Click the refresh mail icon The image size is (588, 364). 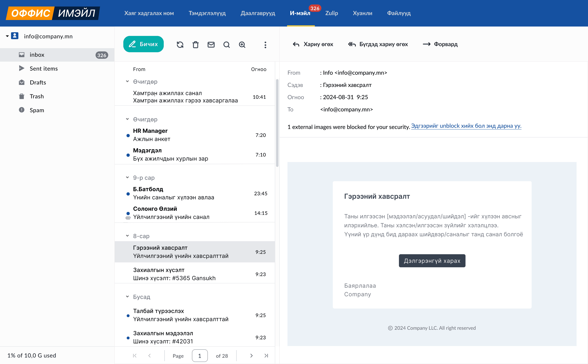pyautogui.click(x=180, y=44)
